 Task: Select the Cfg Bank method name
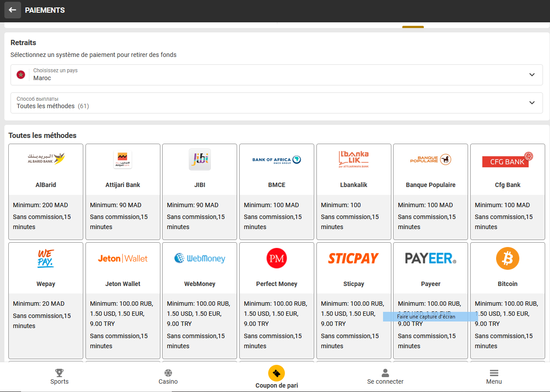(507, 185)
